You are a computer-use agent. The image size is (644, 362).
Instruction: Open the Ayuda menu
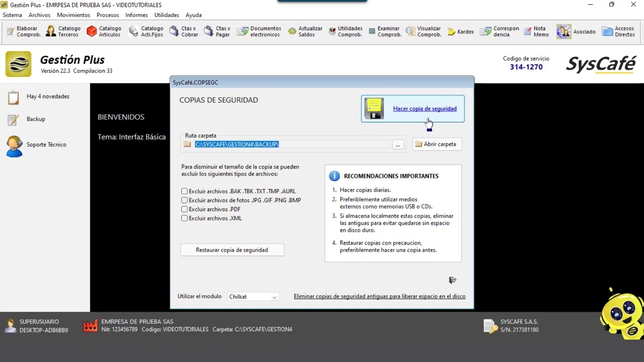(194, 15)
